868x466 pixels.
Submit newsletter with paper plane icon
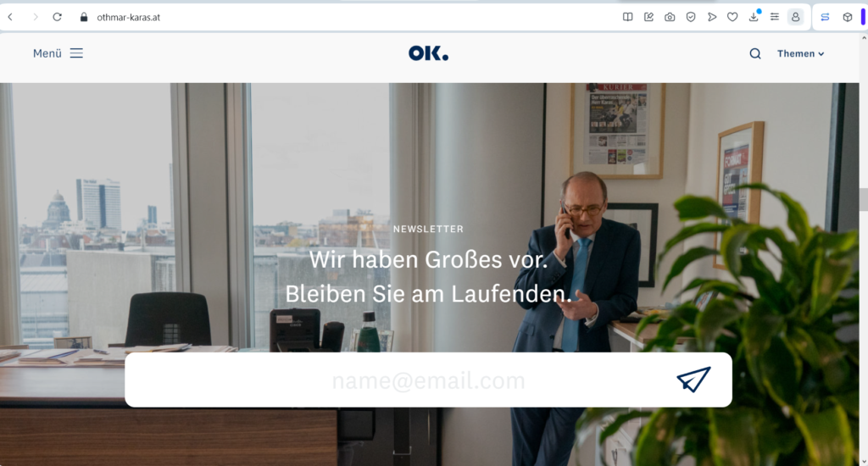tap(693, 380)
